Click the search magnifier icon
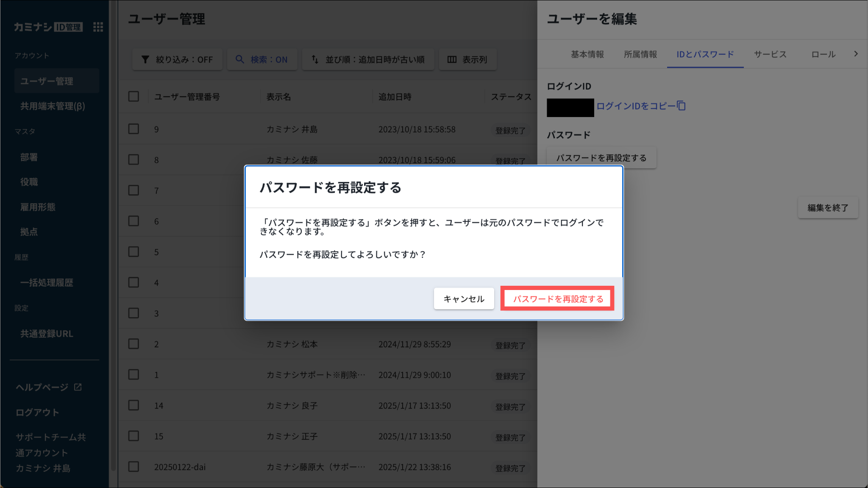 click(239, 59)
